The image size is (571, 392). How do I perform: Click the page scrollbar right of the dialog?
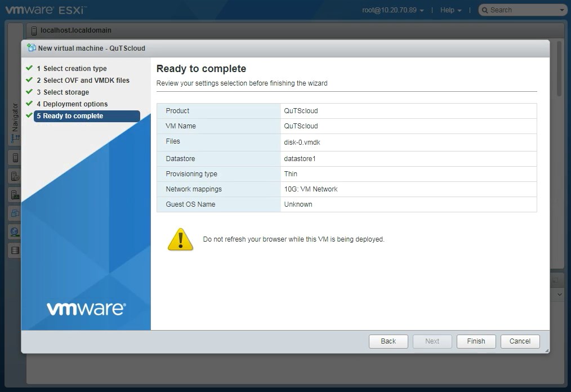coord(559,69)
